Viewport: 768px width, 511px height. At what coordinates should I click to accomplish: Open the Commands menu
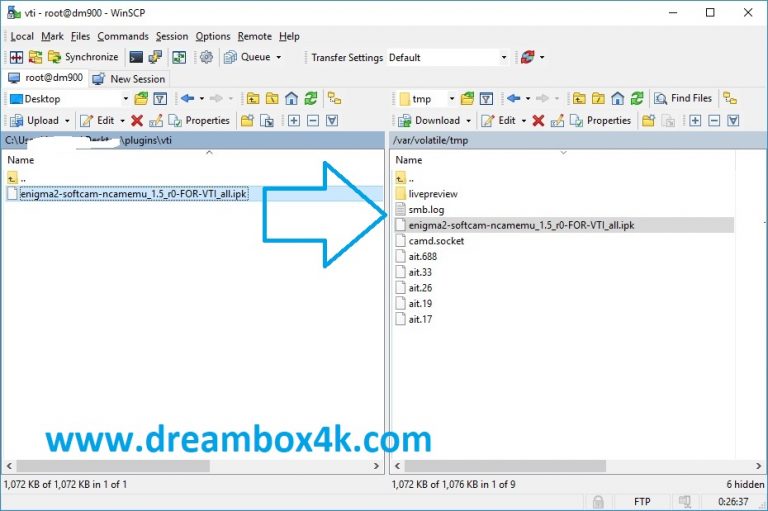tap(123, 36)
